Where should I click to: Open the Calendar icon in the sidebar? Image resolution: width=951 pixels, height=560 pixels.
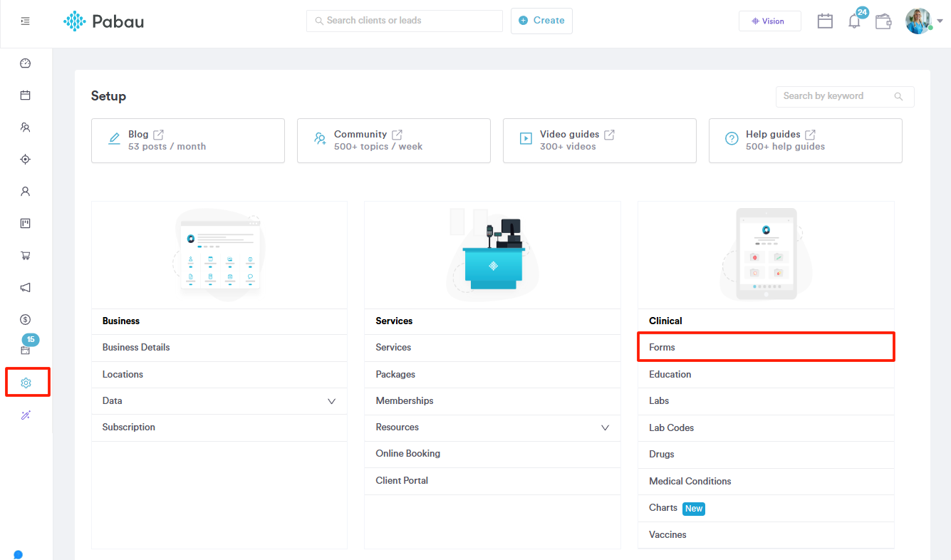click(x=25, y=95)
